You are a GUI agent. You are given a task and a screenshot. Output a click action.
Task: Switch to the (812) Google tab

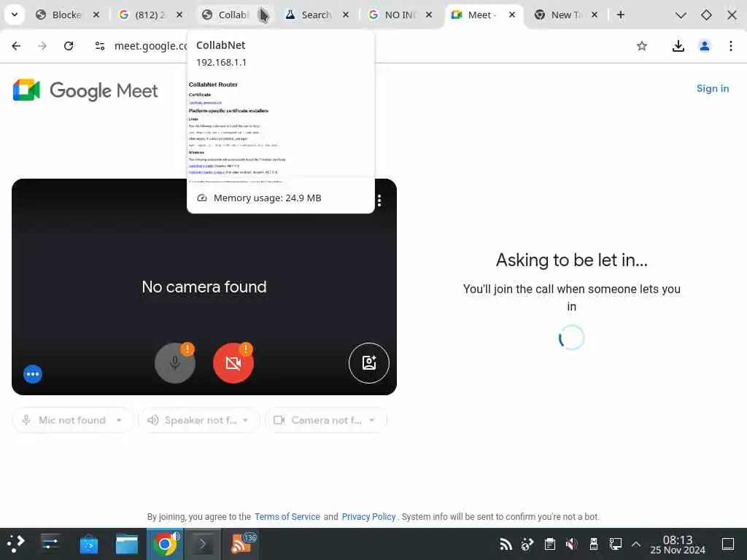coord(149,15)
